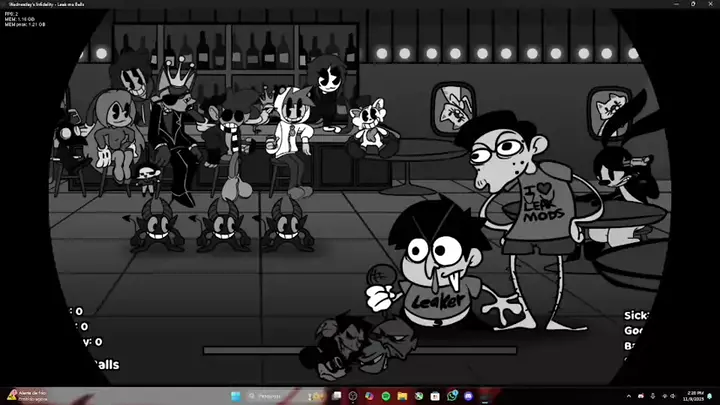Click the taskbar search box
720x405 pixels.
point(272,396)
